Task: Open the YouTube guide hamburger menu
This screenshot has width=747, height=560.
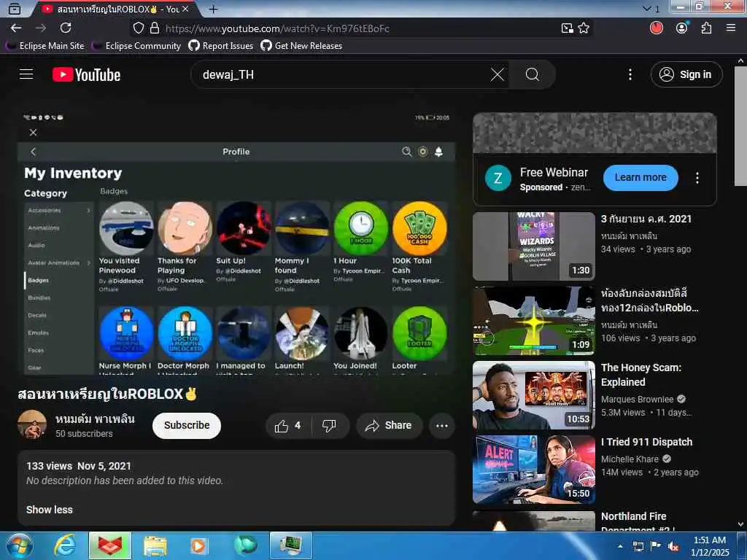Action: 26,74
